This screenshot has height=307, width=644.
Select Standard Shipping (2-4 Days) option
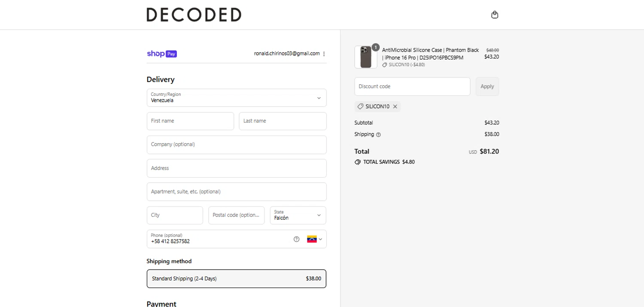[237, 279]
